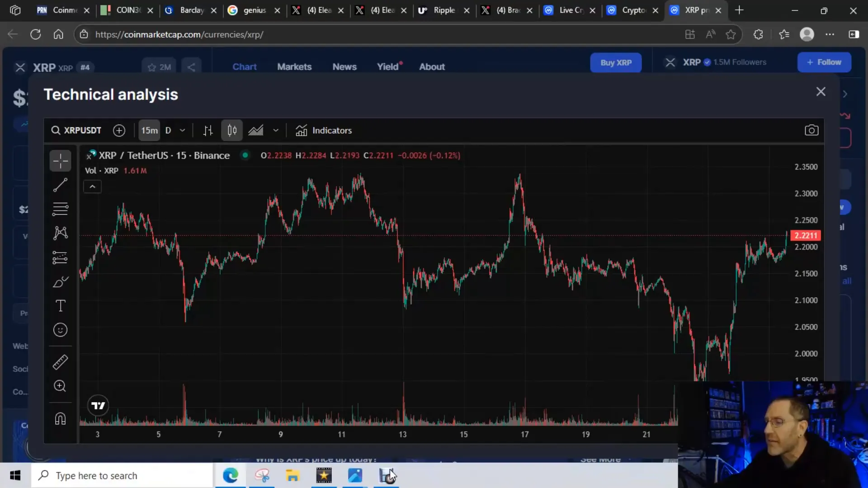Open the Chart tab

coord(245,66)
